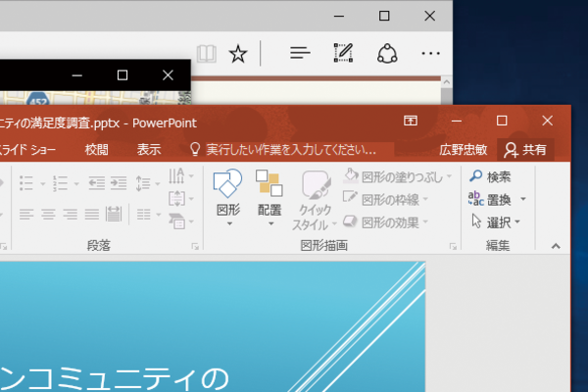The height and width of the screenshot is (392, 588).
Task: Change text direction option
Action: [180, 176]
